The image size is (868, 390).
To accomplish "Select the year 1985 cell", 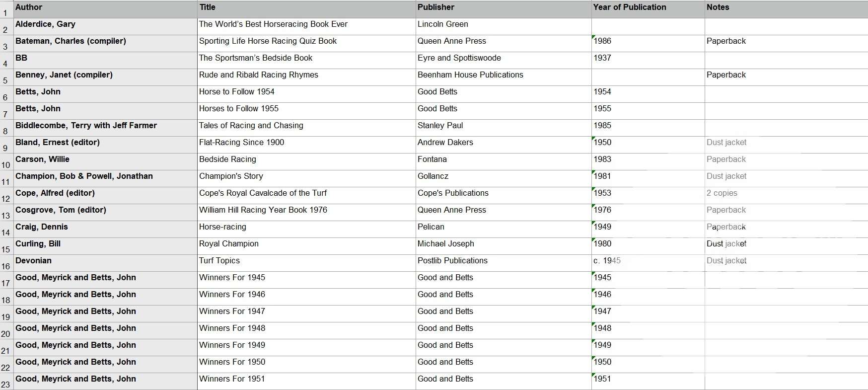I will (x=648, y=128).
